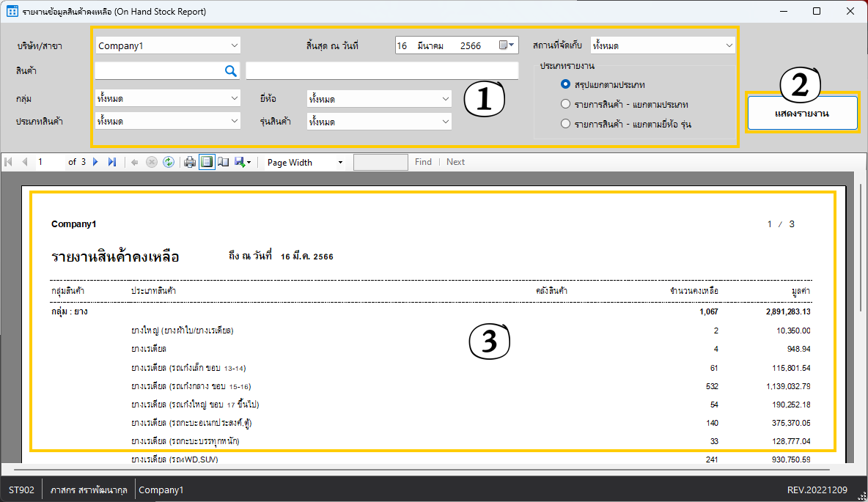Print the report using the printer icon
The image size is (868, 502).
[x=190, y=162]
